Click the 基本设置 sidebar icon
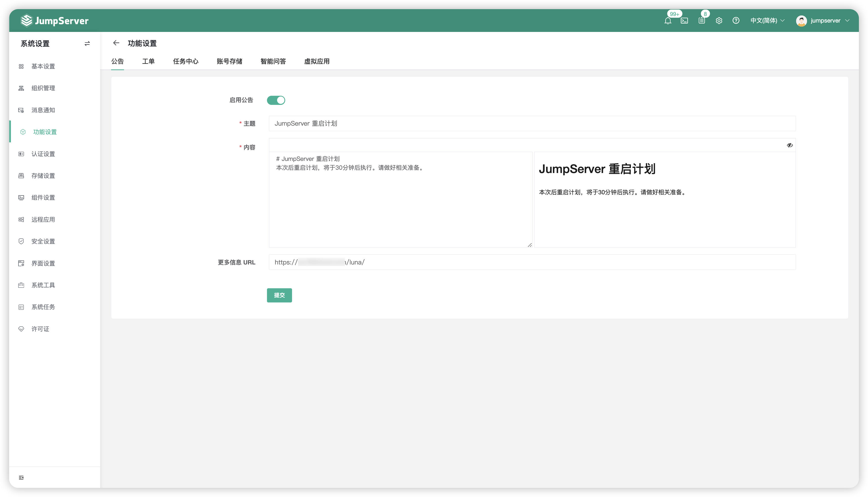868x497 pixels. 21,66
